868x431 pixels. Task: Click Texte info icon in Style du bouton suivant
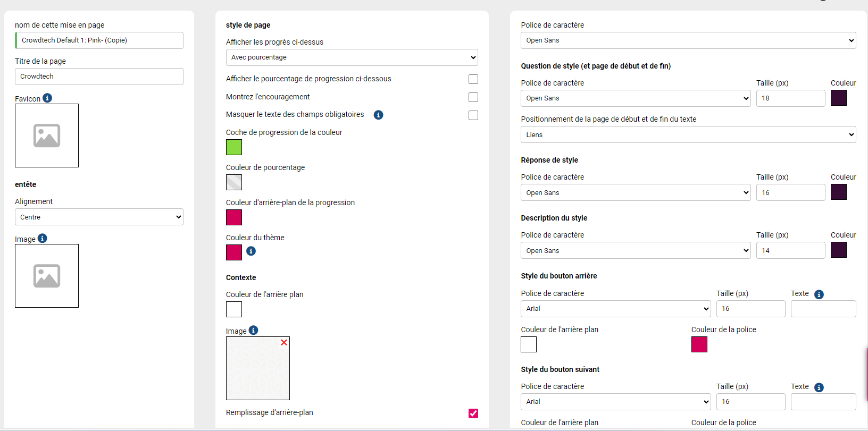click(819, 387)
